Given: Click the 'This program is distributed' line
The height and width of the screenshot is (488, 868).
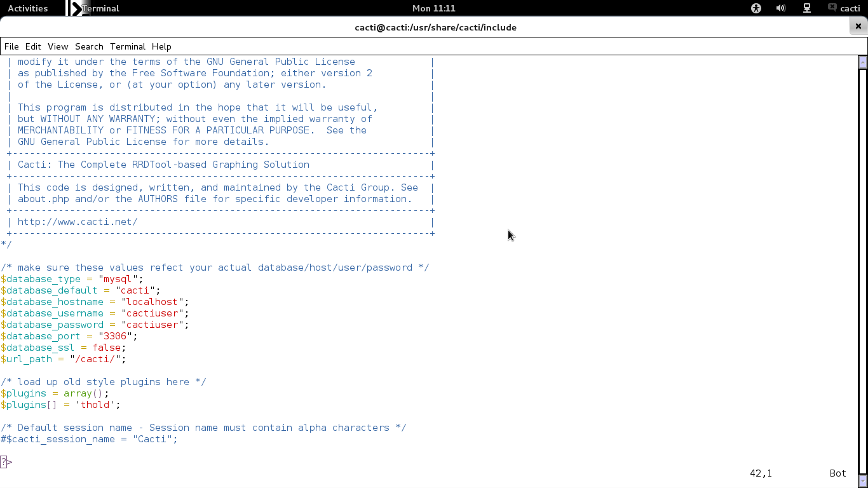Looking at the screenshot, I should [x=198, y=107].
